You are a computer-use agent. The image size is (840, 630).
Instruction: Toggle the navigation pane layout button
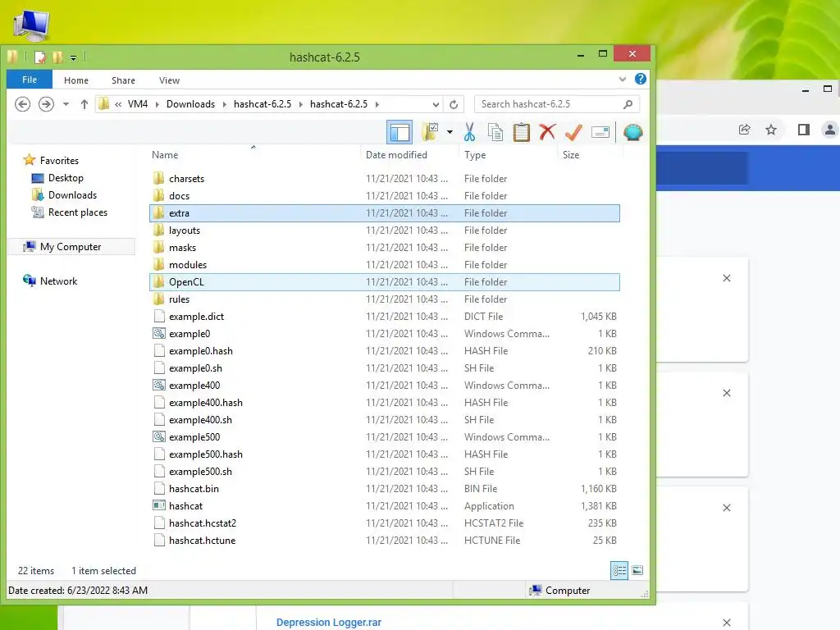coord(399,132)
